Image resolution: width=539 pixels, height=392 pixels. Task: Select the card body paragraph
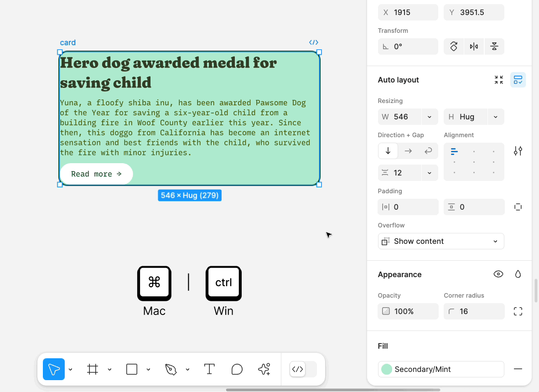point(185,128)
